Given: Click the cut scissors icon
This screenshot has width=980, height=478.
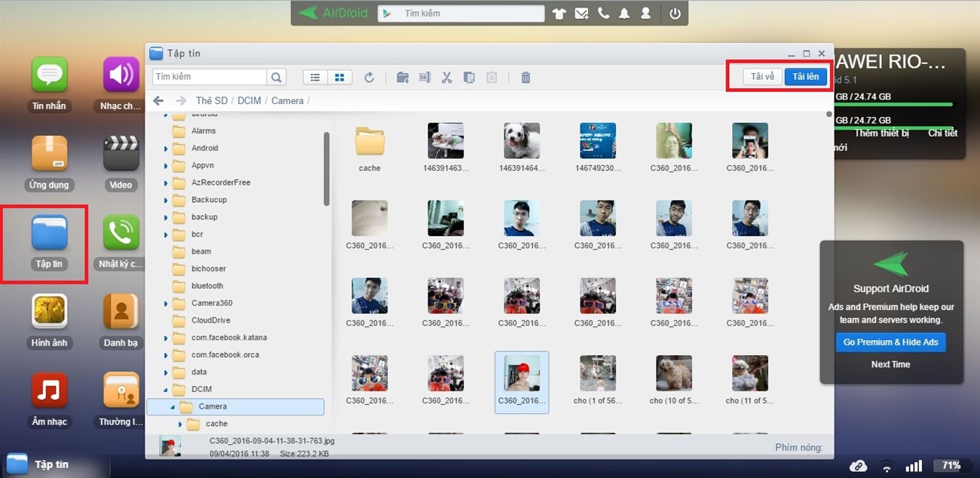Looking at the screenshot, I should (x=446, y=77).
